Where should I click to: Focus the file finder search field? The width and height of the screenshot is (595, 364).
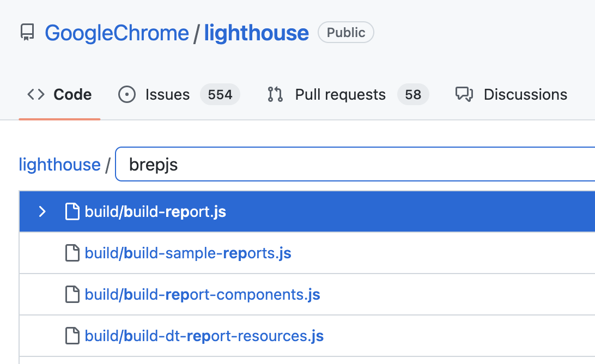[x=355, y=164]
